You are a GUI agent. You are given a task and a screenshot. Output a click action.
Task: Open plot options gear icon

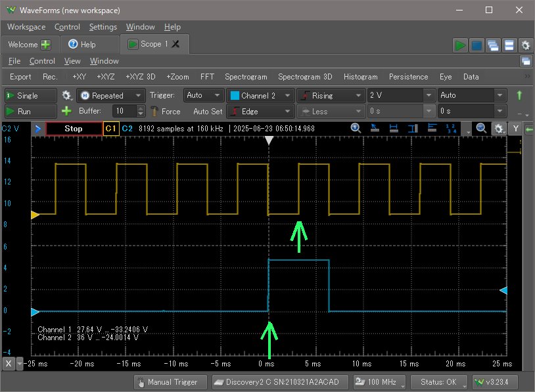click(499, 129)
